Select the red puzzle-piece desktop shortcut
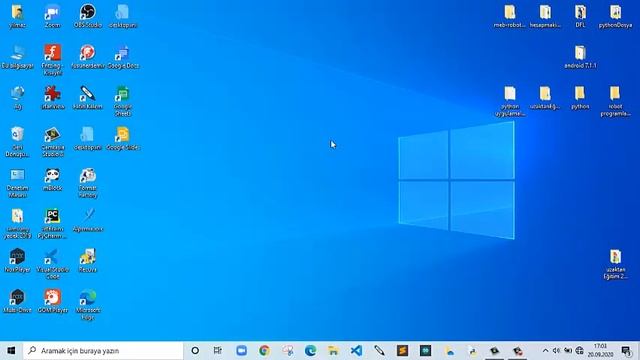This screenshot has height=360, width=640. (52, 98)
